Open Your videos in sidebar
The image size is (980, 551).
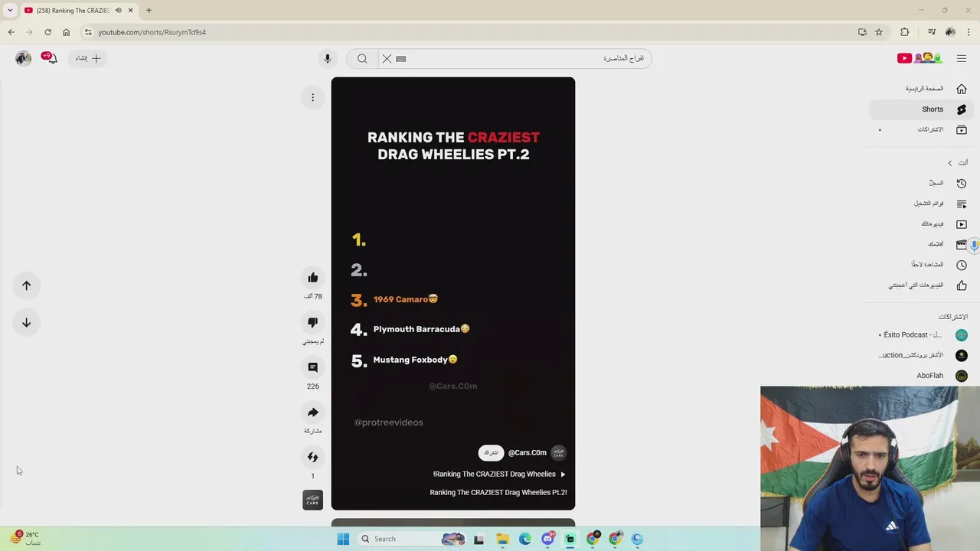coord(922,224)
